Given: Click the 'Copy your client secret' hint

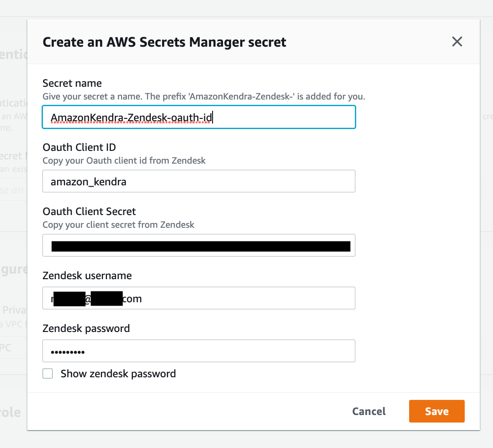Looking at the screenshot, I should pyautogui.click(x=118, y=224).
